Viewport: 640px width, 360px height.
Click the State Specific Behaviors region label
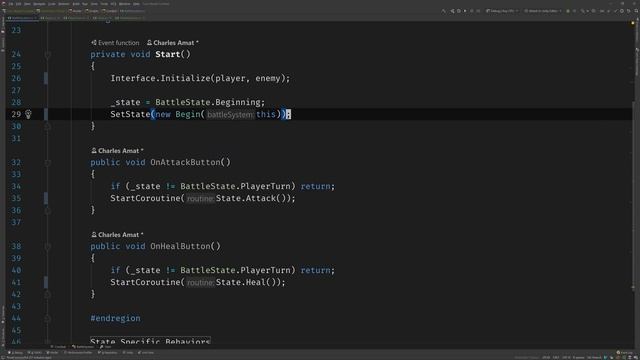(x=150, y=340)
